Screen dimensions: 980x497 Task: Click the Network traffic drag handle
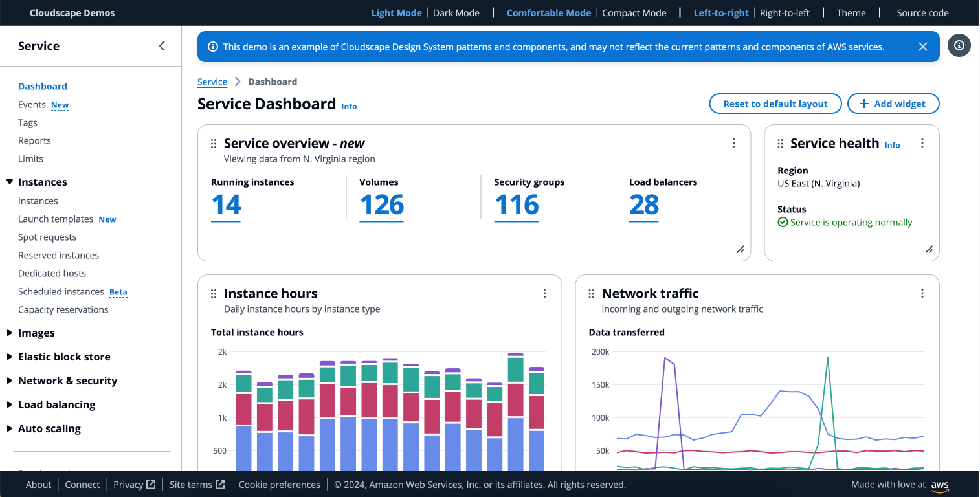click(591, 294)
